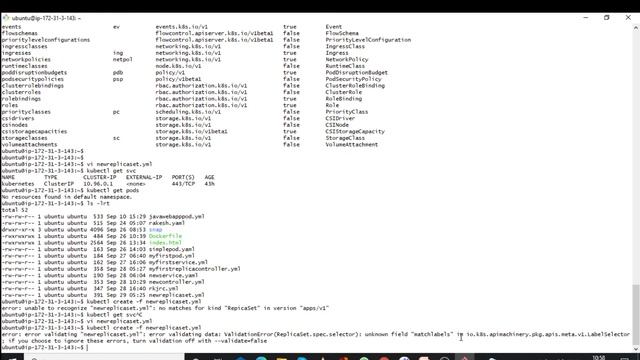Image resolution: width=640 pixels, height=360 pixels.
Task: Select file 'myfirstpod.yml'
Action: click(172, 256)
